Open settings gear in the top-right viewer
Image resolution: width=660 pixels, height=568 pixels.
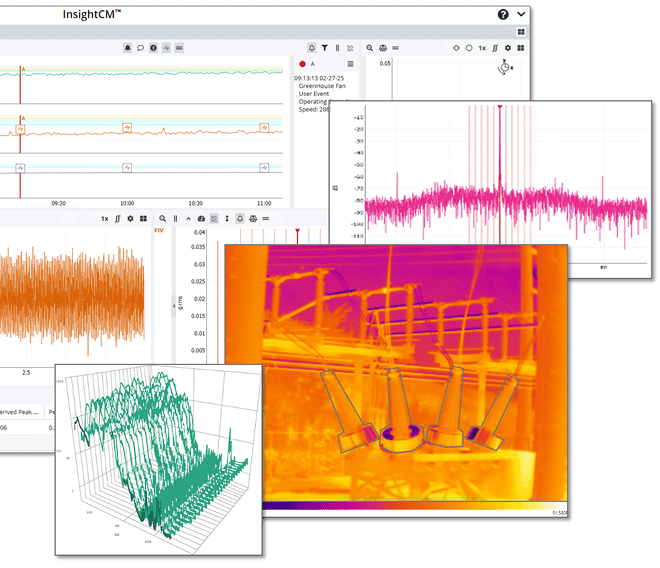(x=508, y=48)
